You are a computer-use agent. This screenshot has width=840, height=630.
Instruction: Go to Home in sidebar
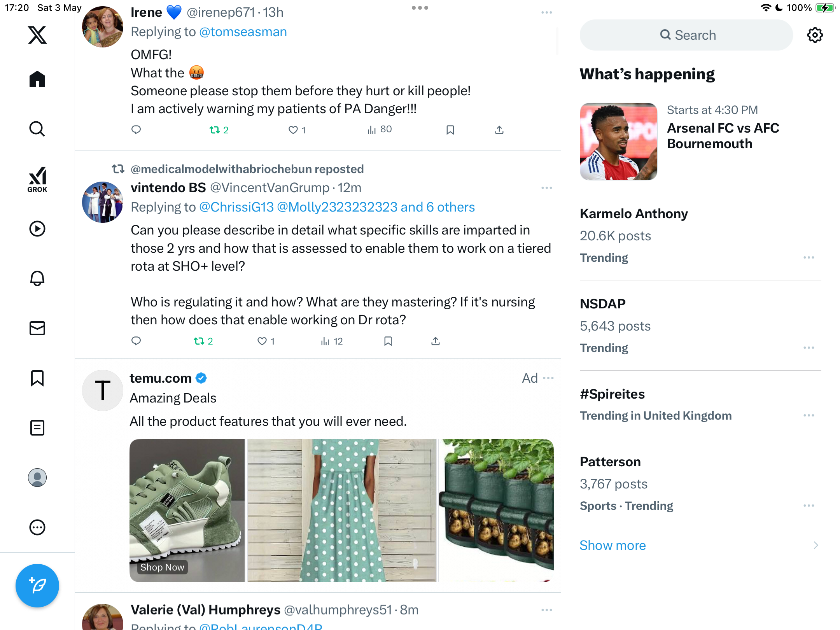(x=37, y=79)
